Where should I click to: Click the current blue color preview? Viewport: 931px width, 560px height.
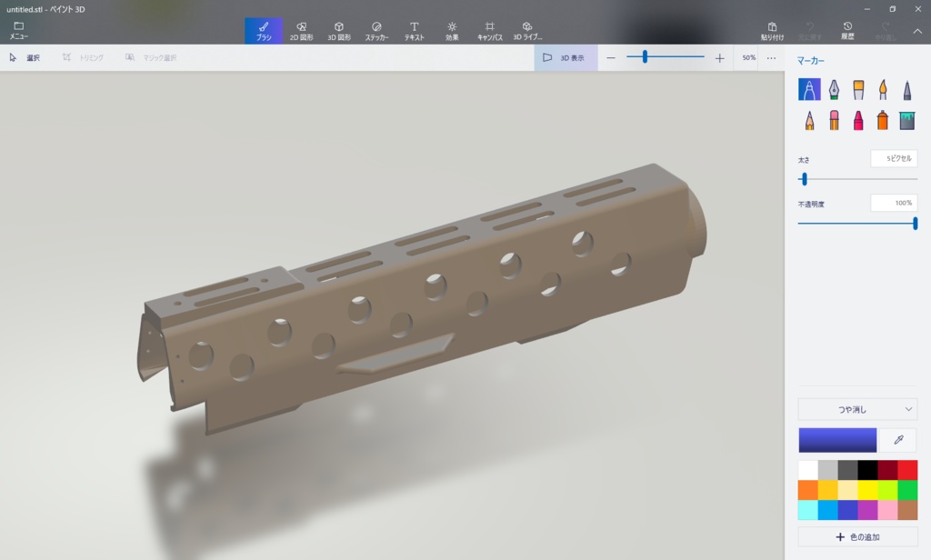click(x=837, y=440)
